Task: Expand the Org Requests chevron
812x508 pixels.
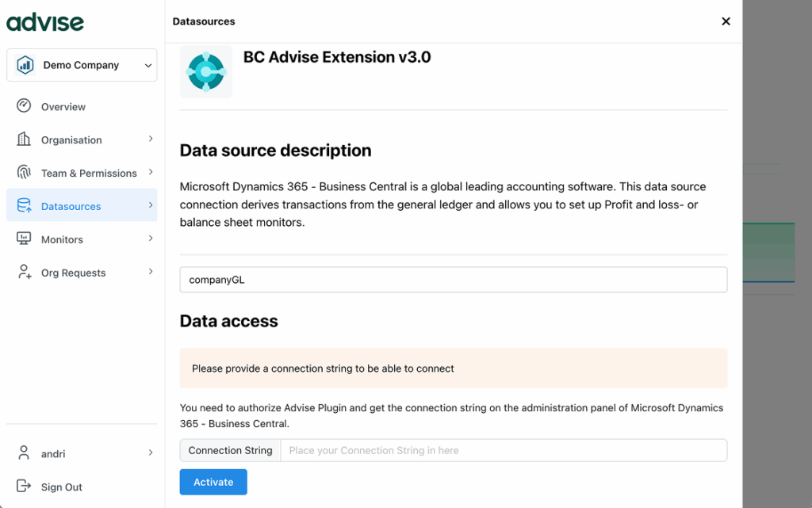Action: pos(150,273)
